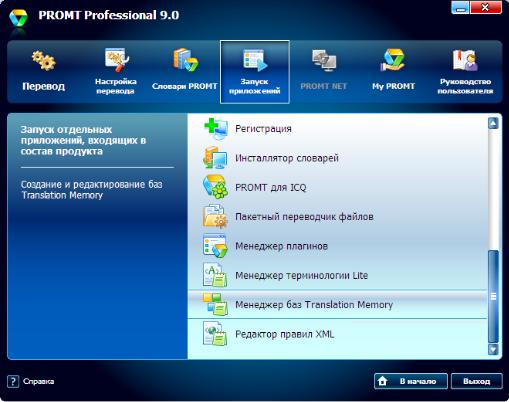Launch Инсталлятор словарей from the list

[338, 158]
